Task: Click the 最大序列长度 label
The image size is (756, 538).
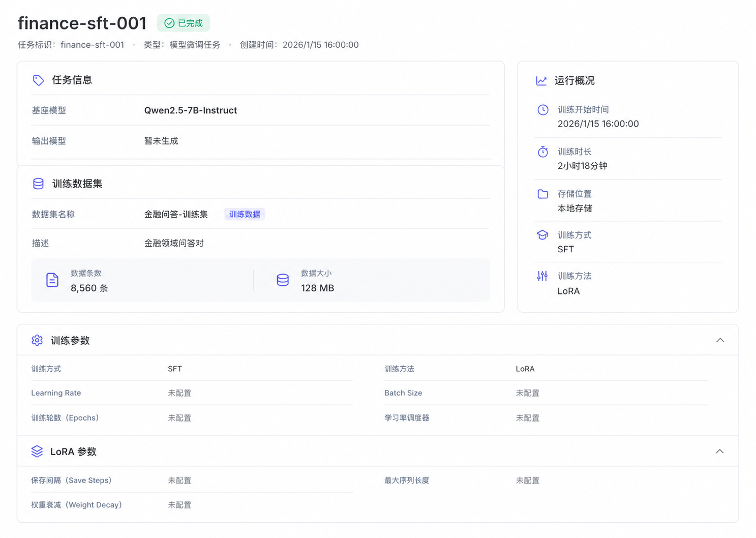Action: 407,481
